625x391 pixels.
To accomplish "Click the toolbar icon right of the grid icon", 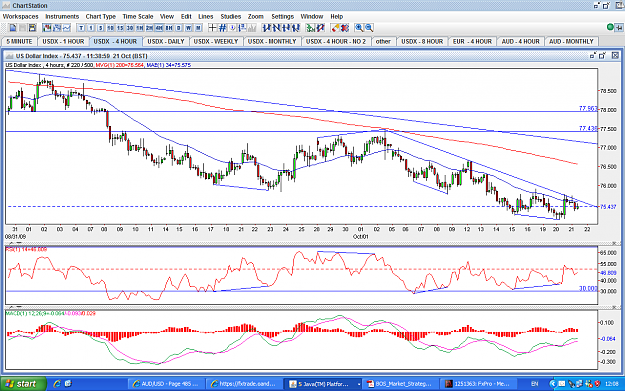I will pos(232,28).
